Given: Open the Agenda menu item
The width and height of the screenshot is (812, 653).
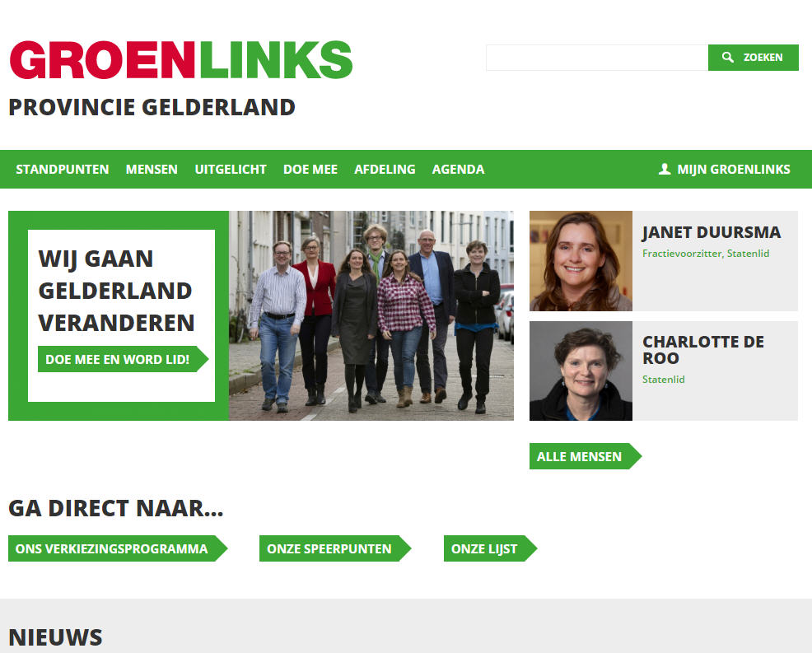Looking at the screenshot, I should [459, 170].
